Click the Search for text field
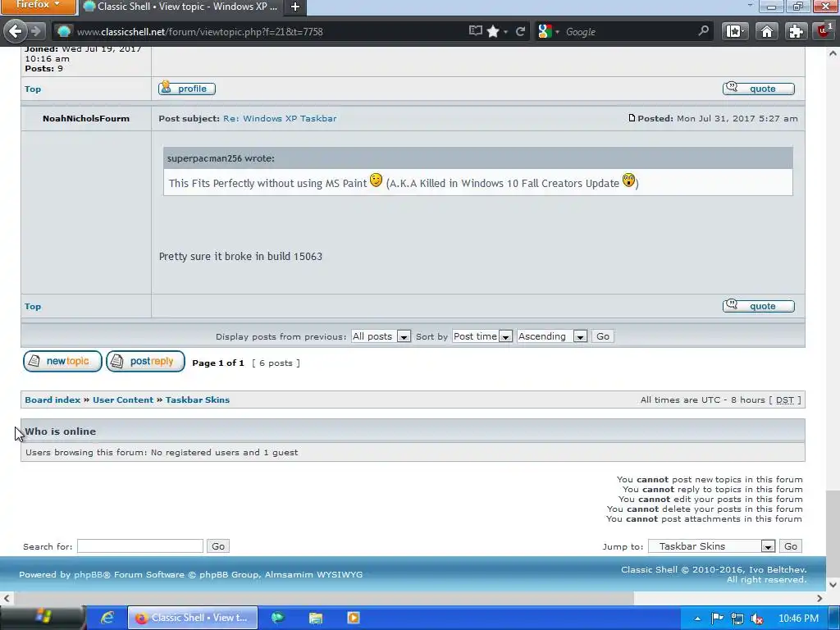840x630 pixels. click(x=140, y=546)
